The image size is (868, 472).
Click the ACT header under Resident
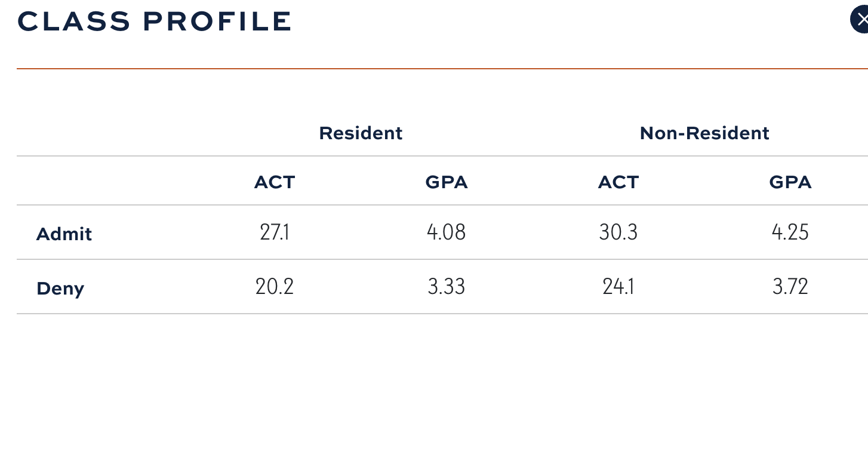click(275, 182)
